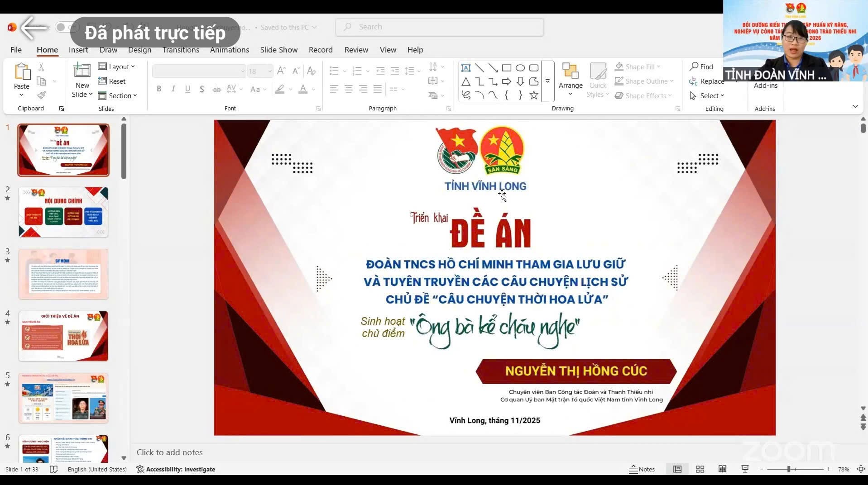Image resolution: width=868 pixels, height=485 pixels.
Task: Click English (United States) language indicator
Action: click(97, 469)
